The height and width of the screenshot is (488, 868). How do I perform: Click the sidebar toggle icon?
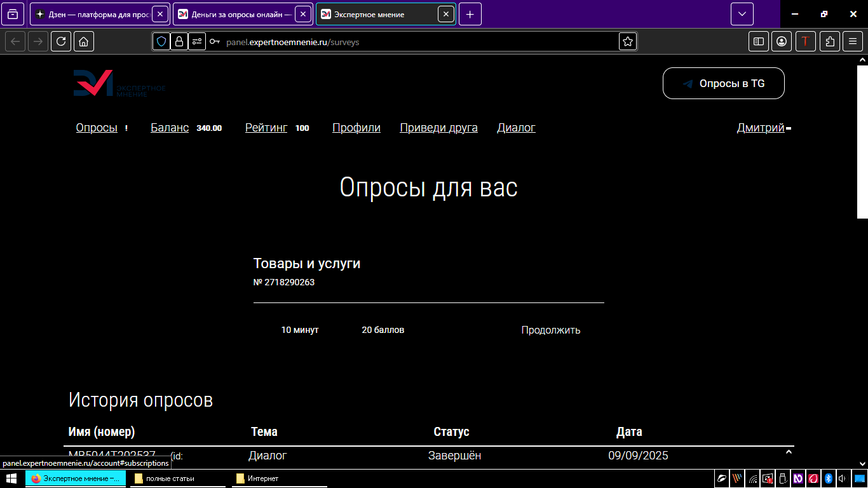click(759, 41)
